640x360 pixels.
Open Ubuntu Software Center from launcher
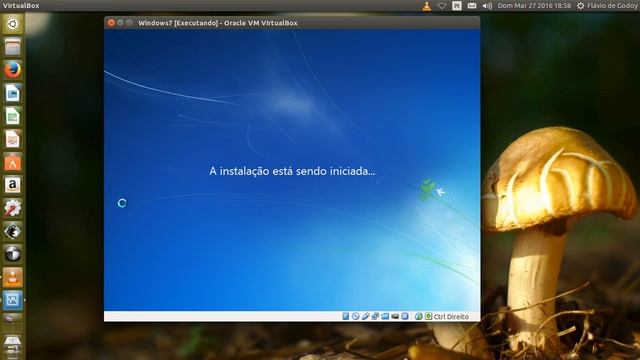[13, 162]
